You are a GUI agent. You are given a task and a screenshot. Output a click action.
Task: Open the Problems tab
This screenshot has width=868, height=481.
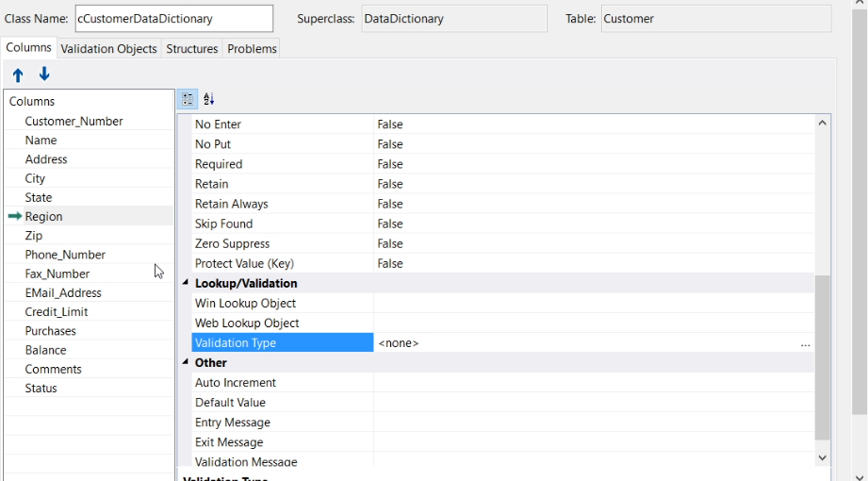tap(252, 49)
